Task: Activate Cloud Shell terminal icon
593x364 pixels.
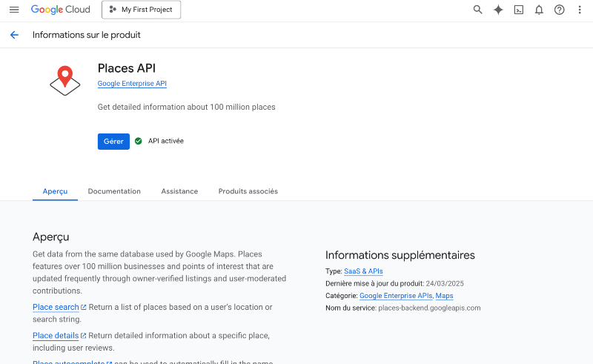Action: point(519,10)
